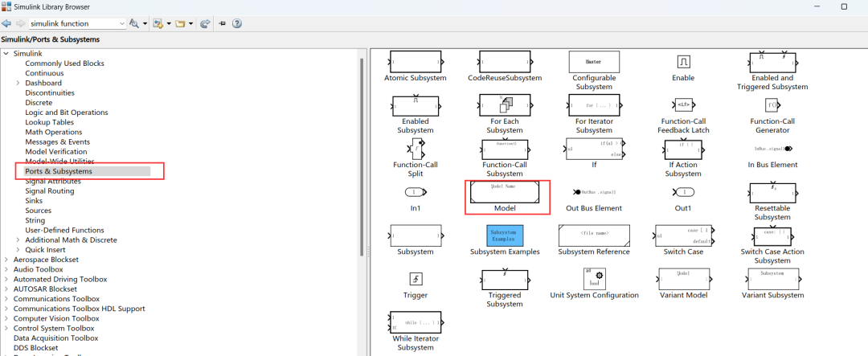Select the For Each Subsystem block

click(x=504, y=105)
